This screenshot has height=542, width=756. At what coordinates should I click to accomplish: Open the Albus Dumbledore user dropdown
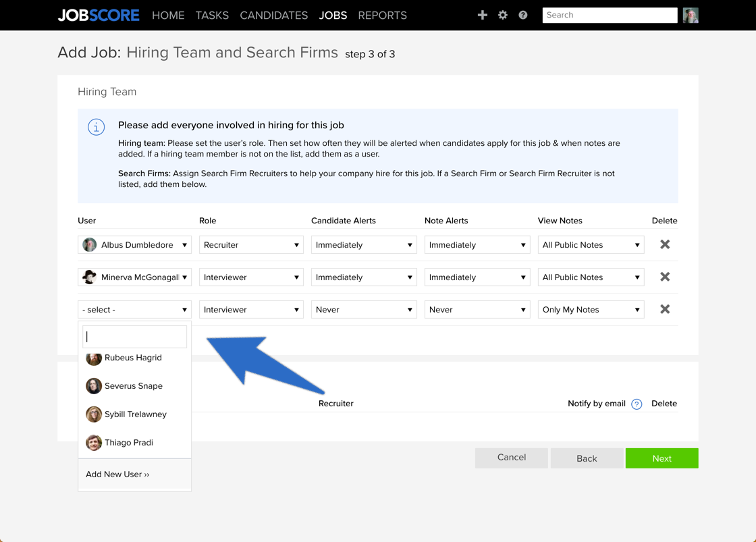point(134,244)
